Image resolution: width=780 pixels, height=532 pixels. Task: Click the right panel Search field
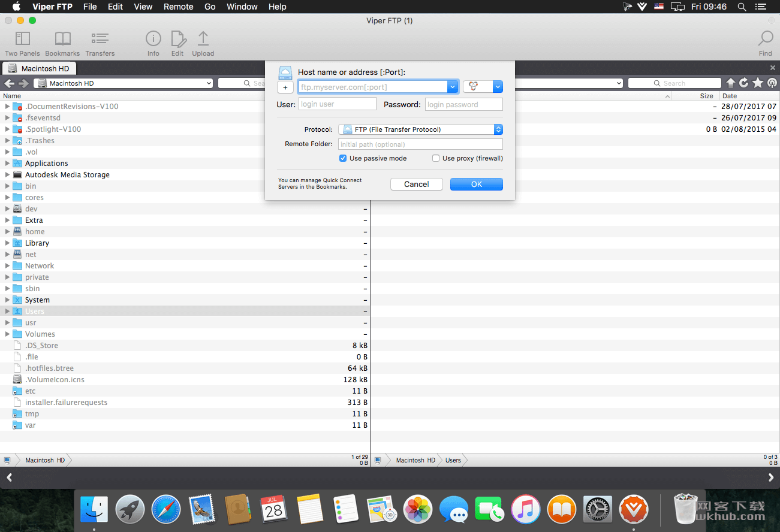[674, 83]
